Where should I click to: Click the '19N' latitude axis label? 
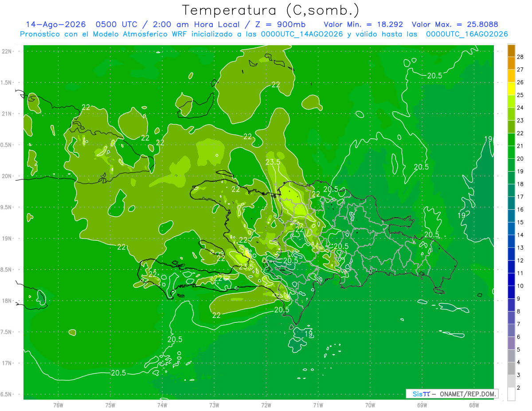point(6,239)
